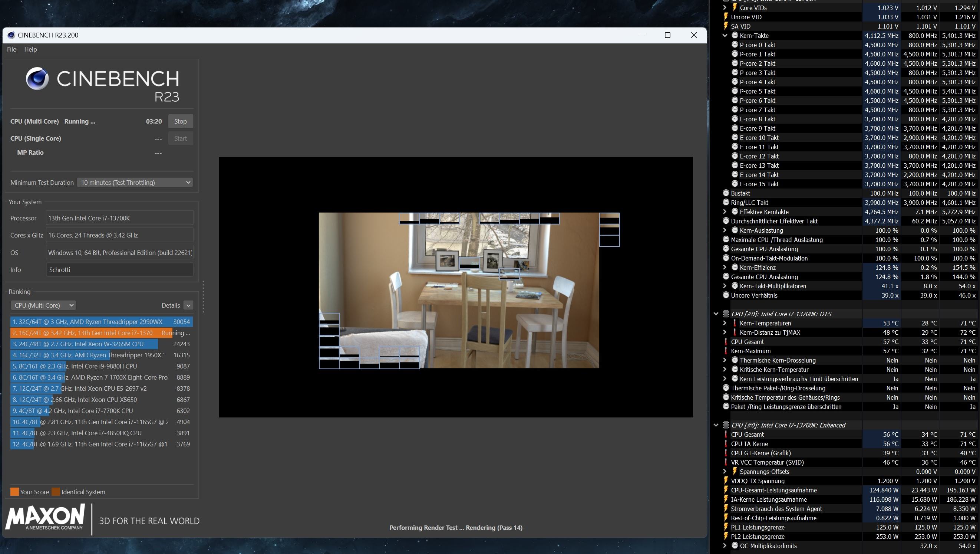The width and height of the screenshot is (980, 554).
Task: Expand the Core VIDs row in HWiNFO
Action: pyautogui.click(x=725, y=8)
